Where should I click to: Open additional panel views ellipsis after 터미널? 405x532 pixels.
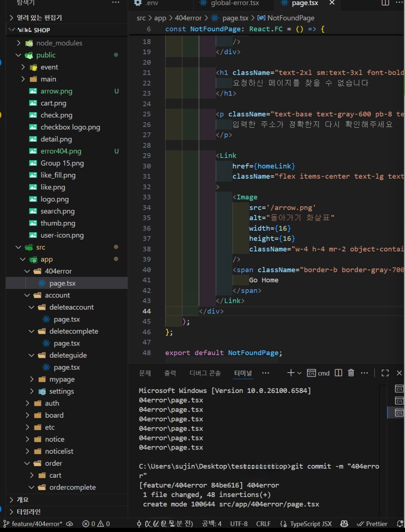pyautogui.click(x=266, y=373)
